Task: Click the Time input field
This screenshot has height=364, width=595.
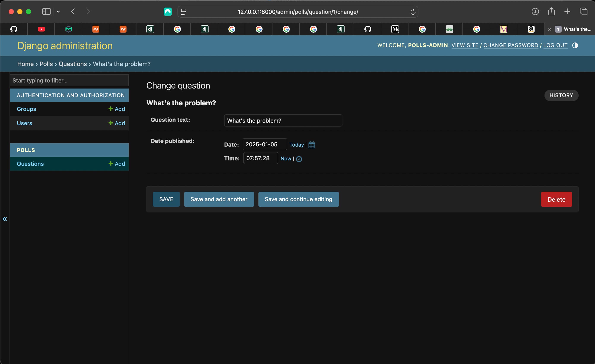Action: pos(261,158)
